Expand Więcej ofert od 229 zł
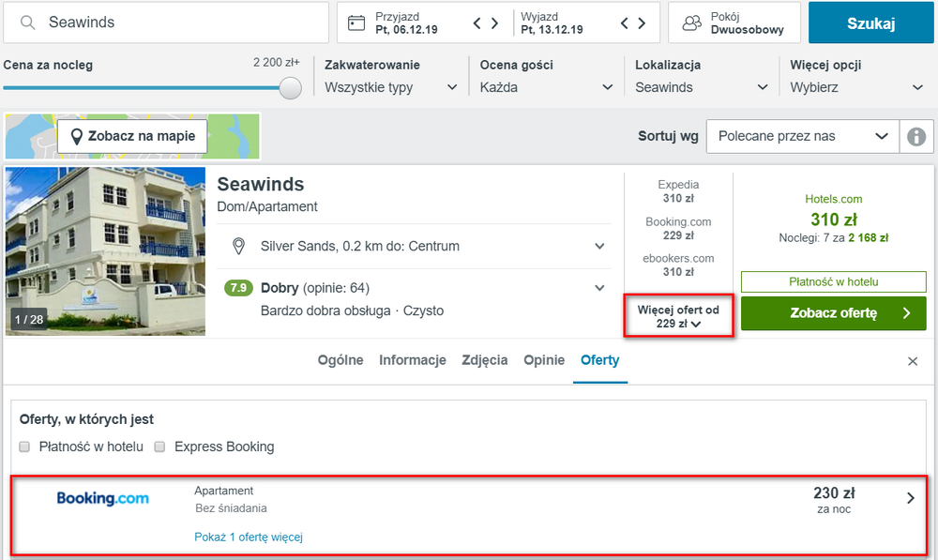The image size is (938, 560). tap(678, 316)
